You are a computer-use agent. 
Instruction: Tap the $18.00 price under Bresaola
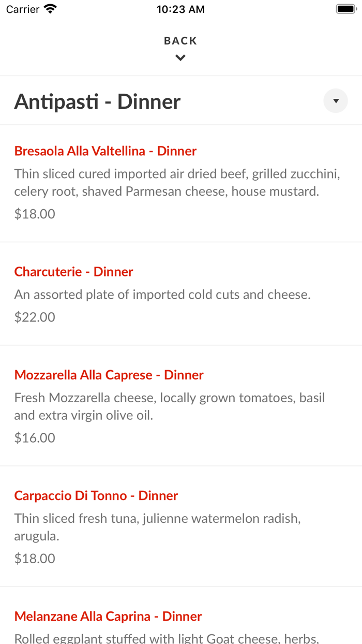point(35,213)
